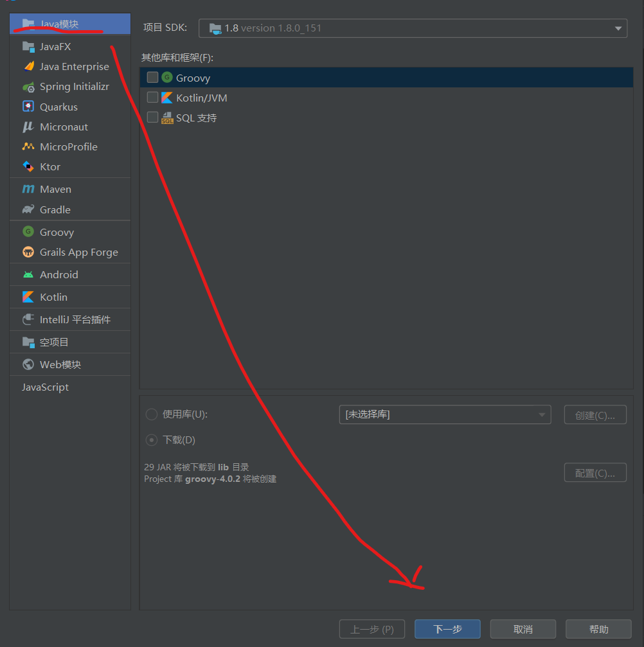Image resolution: width=644 pixels, height=647 pixels.
Task: Click the 空项目 label
Action: click(54, 342)
